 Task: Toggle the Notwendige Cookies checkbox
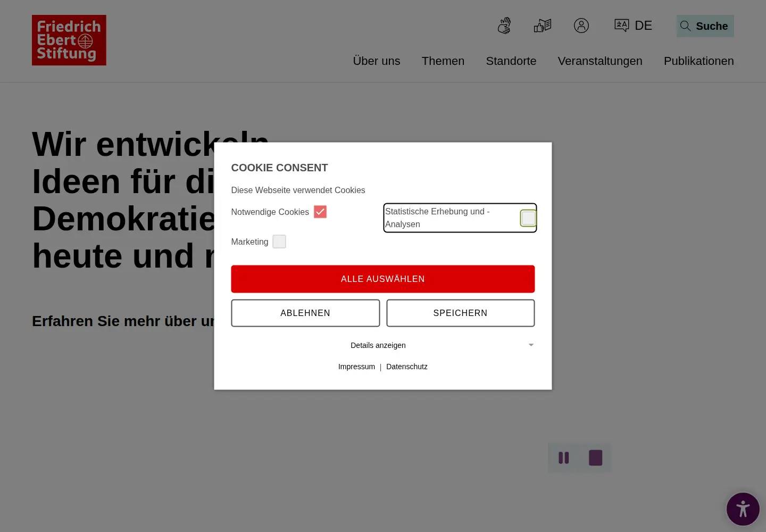(320, 212)
